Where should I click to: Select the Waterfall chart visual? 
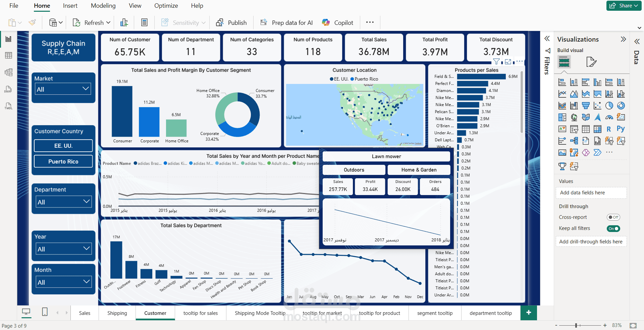574,106
